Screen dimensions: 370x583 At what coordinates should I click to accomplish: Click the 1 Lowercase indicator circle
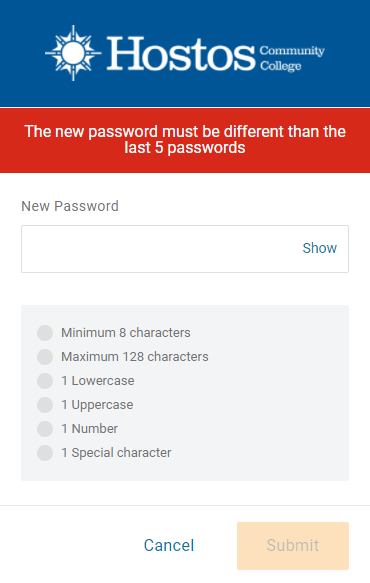pyautogui.click(x=45, y=381)
